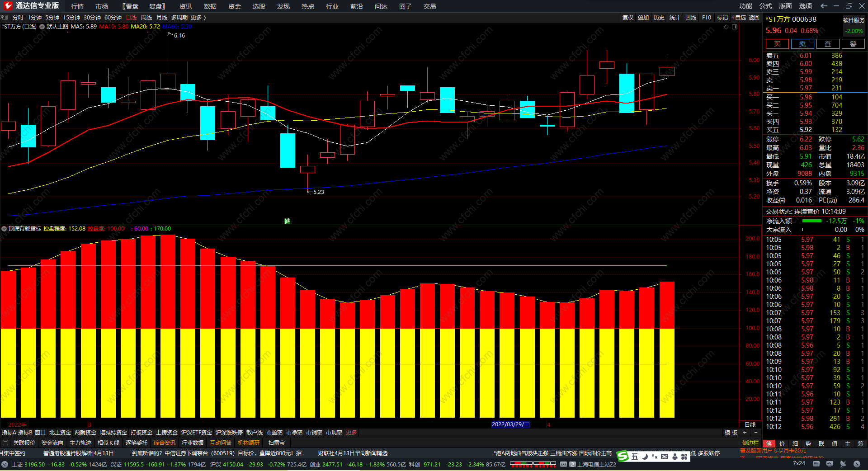This screenshot has height=471, width=868.
Task: Click the market breadth bar icon in the status bar
Action: (533, 464)
